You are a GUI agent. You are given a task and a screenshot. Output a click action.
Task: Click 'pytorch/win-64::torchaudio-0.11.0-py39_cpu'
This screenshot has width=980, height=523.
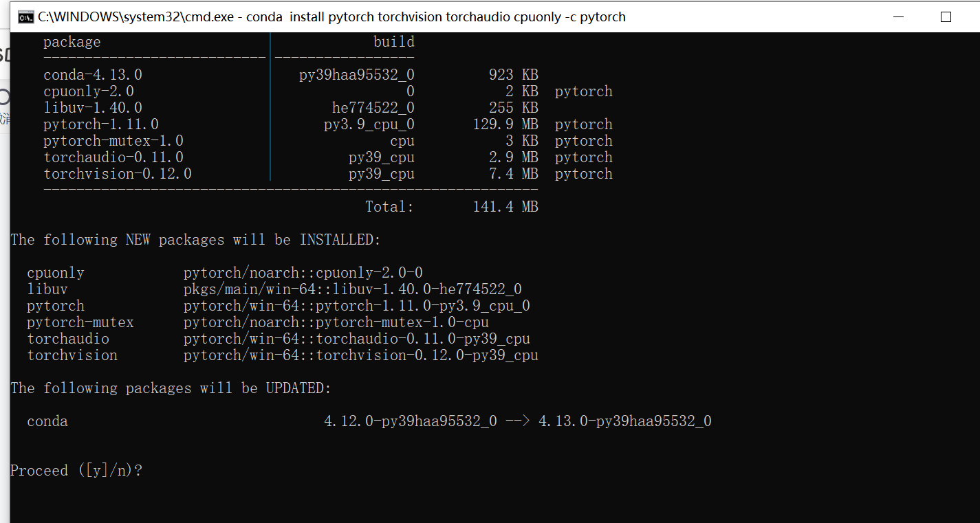(x=357, y=339)
